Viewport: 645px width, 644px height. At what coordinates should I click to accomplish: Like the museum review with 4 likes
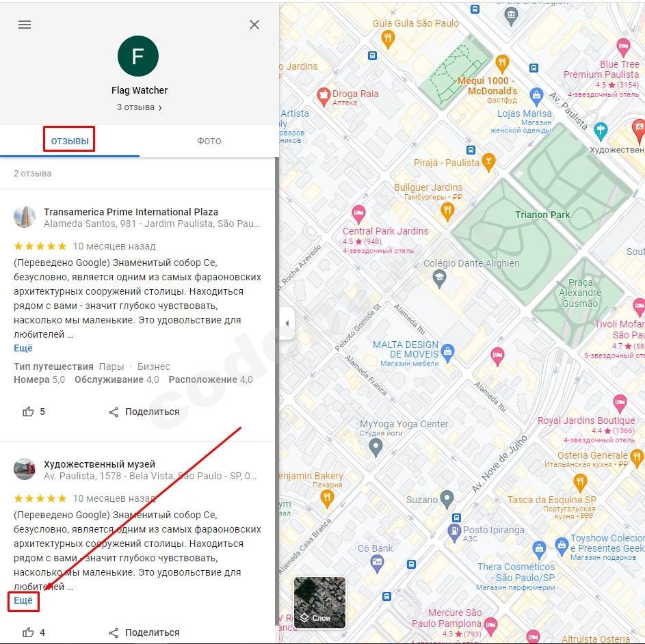coord(34,632)
